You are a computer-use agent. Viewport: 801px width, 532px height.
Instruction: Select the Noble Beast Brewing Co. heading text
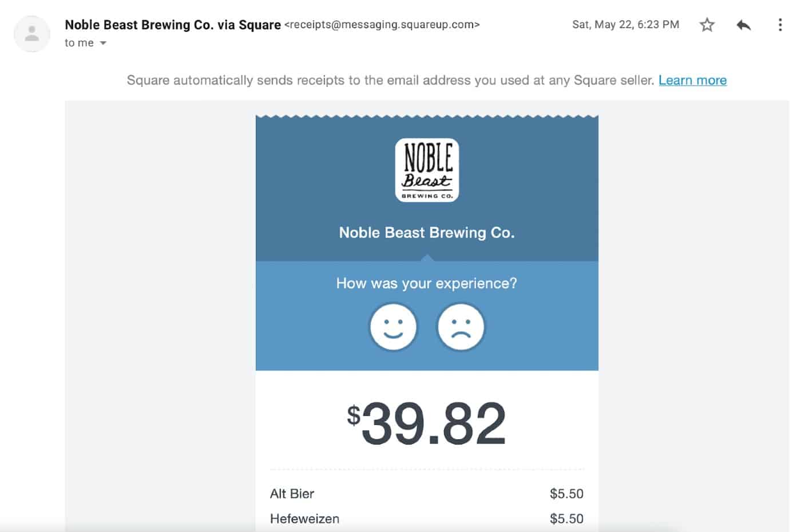427,232
